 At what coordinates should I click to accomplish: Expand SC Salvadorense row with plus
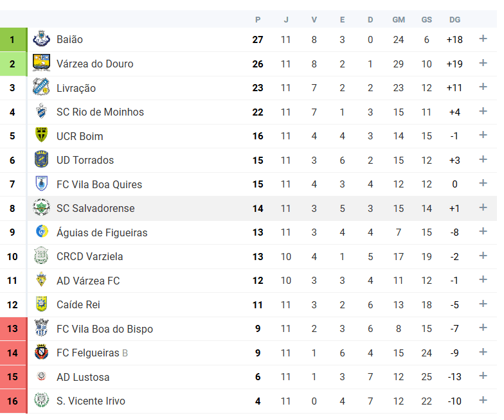pos(483,208)
